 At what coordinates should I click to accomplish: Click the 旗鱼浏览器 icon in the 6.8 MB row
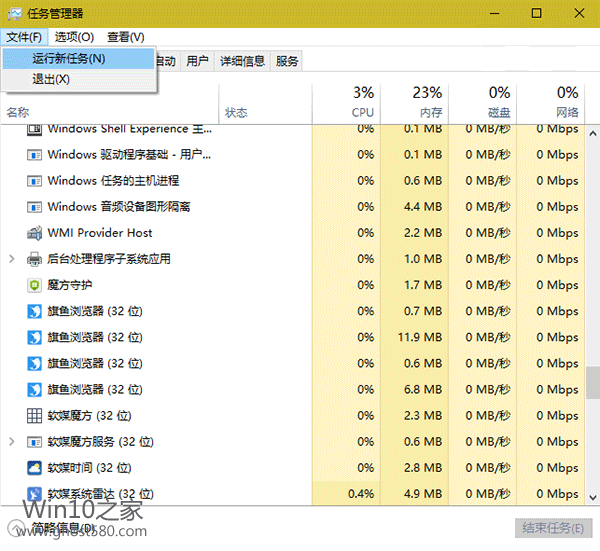tap(34, 390)
